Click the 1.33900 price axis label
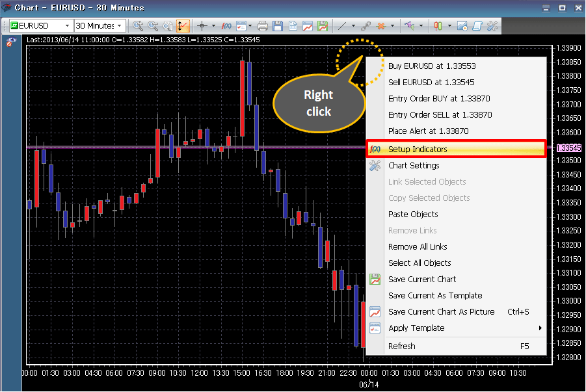 tap(568, 48)
